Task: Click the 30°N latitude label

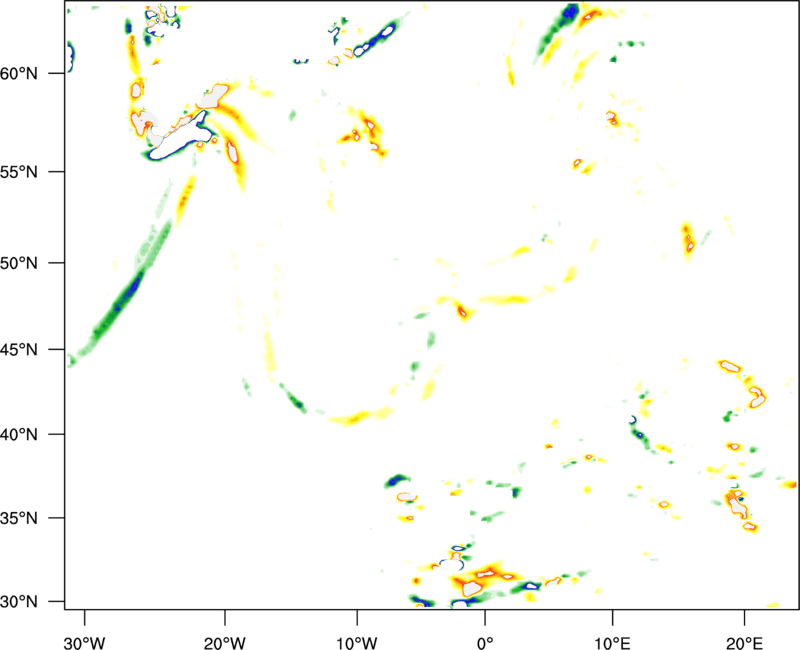Action: click(19, 602)
